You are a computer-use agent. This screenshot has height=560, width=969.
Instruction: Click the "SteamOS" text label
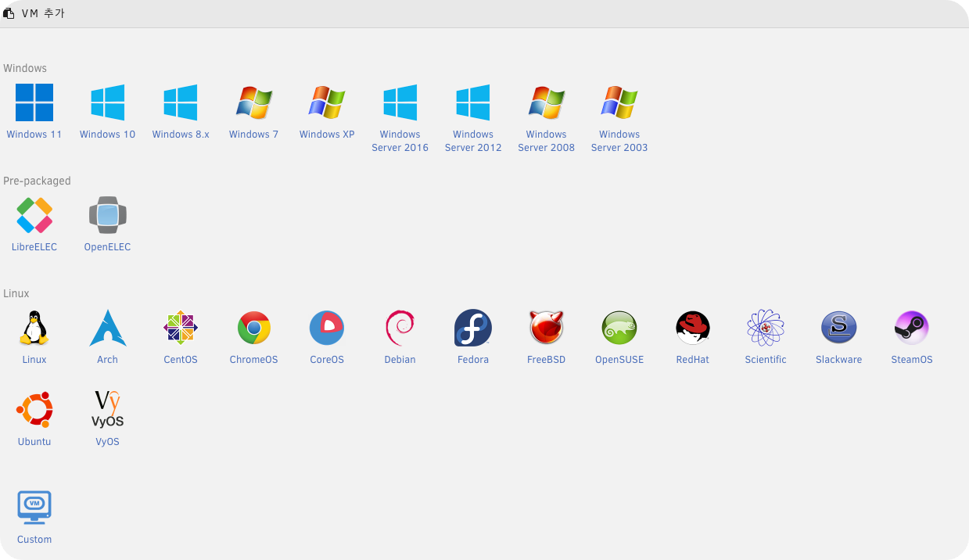(x=912, y=360)
